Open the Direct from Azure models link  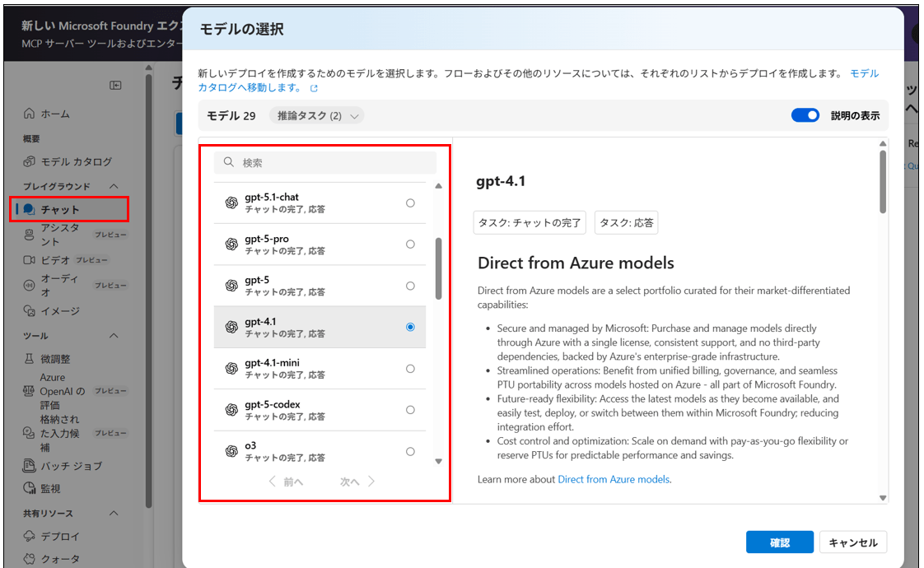[614, 479]
